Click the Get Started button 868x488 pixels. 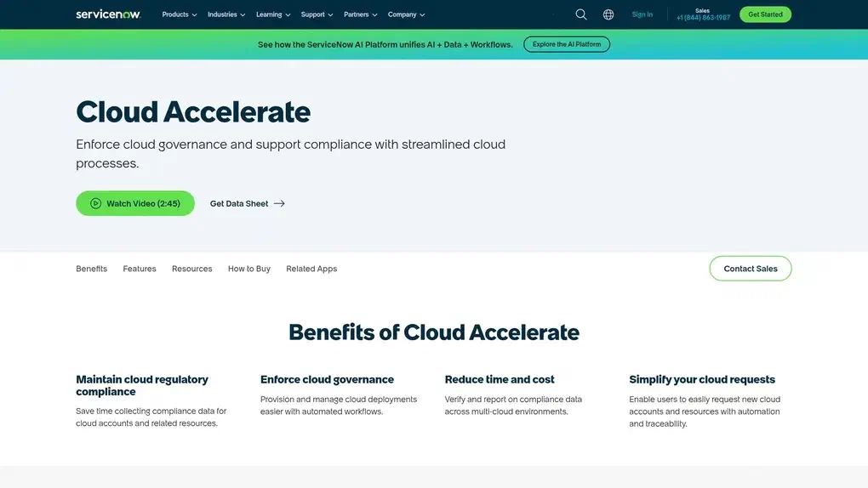point(765,14)
